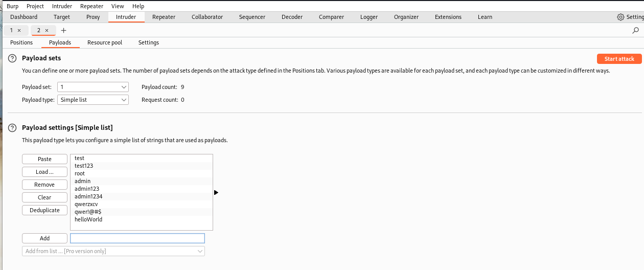The width and height of the screenshot is (644, 270).
Task: Click the payload list arrow handle
Action: click(216, 192)
